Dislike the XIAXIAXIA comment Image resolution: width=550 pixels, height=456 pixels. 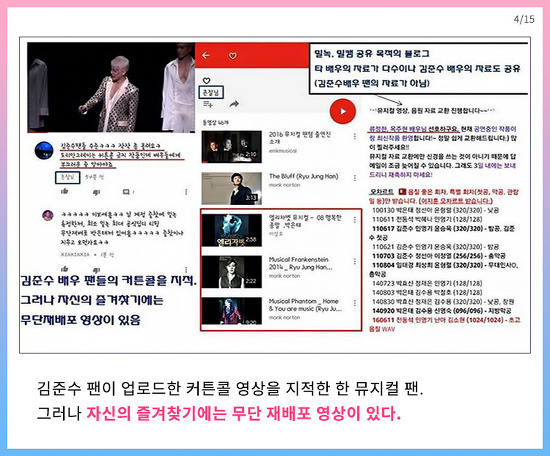coord(96,269)
